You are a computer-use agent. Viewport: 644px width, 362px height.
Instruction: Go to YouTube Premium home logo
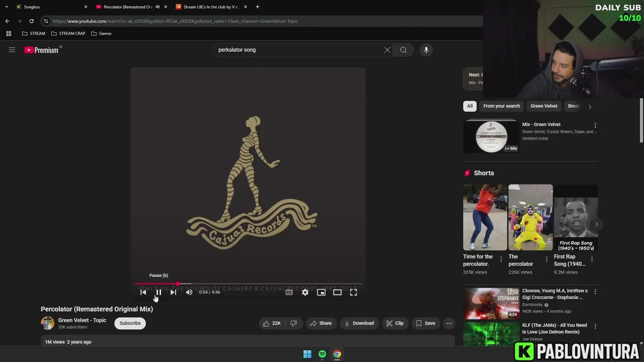[43, 50]
